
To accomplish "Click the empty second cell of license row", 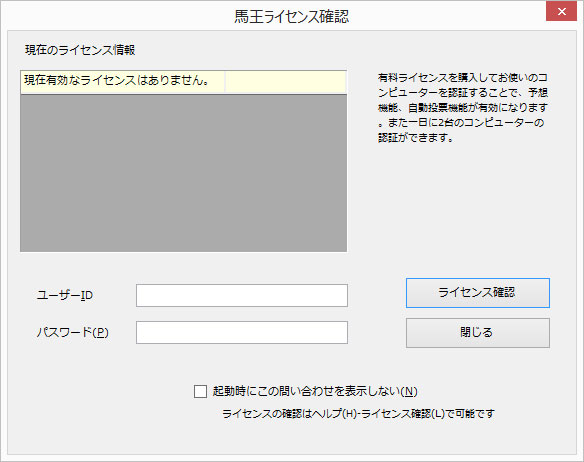I will click(286, 82).
